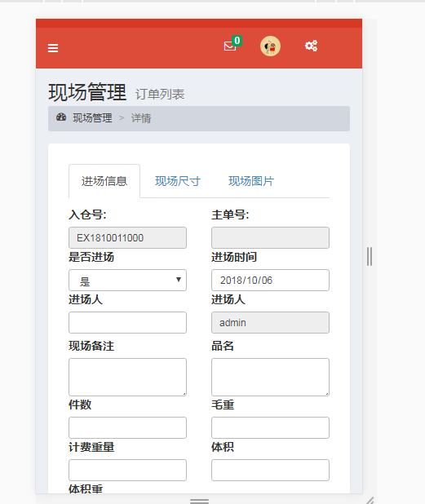Click the 现场管理 breadcrumb link

pyautogui.click(x=93, y=118)
